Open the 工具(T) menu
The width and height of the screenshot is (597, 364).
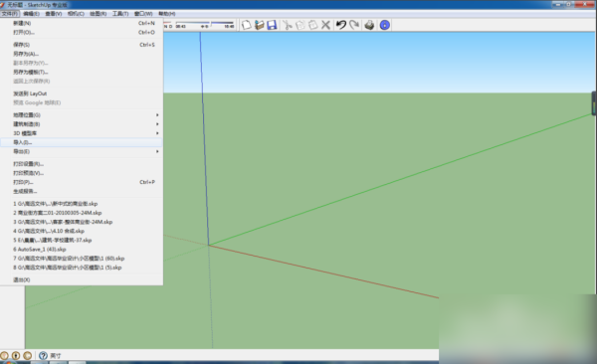[120, 14]
